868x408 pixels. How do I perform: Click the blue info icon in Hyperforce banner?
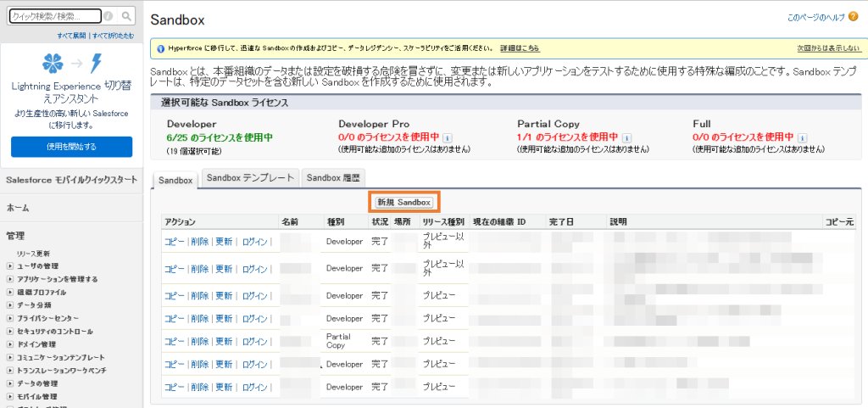coord(160,48)
